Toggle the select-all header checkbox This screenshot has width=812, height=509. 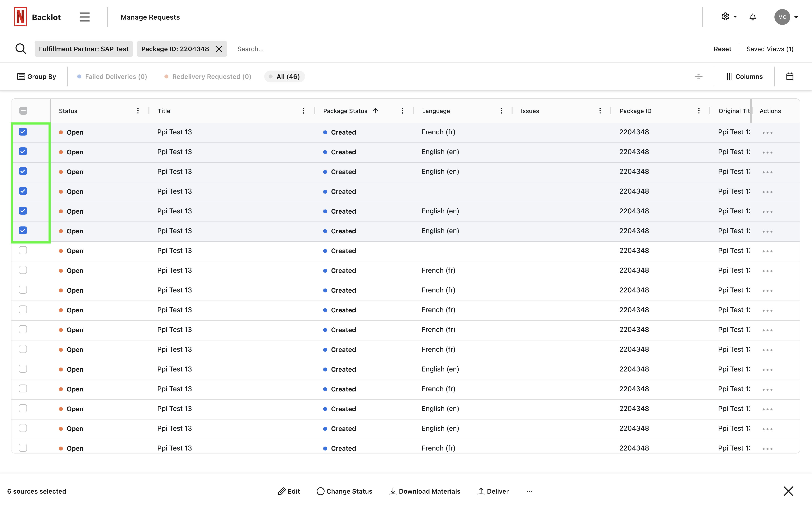tap(23, 111)
